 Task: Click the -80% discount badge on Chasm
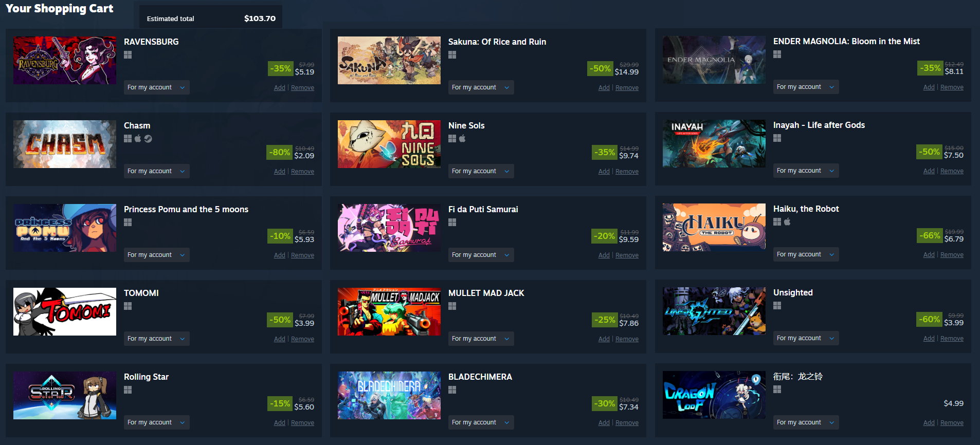[280, 152]
